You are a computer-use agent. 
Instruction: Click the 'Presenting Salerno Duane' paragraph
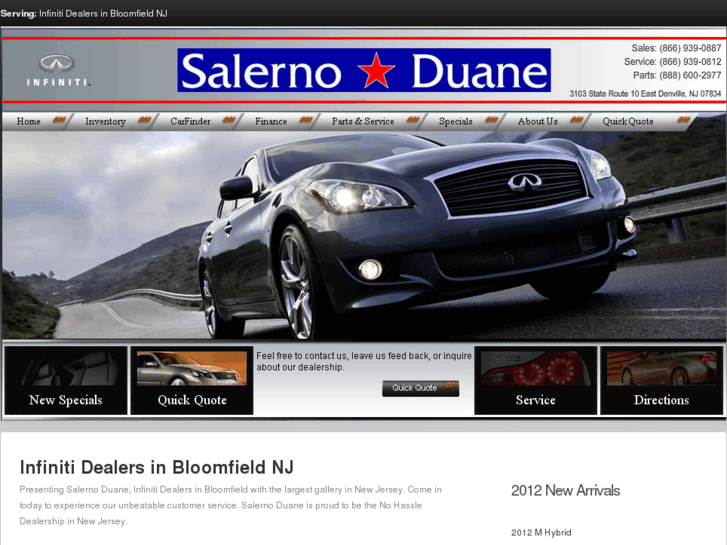[230, 505]
